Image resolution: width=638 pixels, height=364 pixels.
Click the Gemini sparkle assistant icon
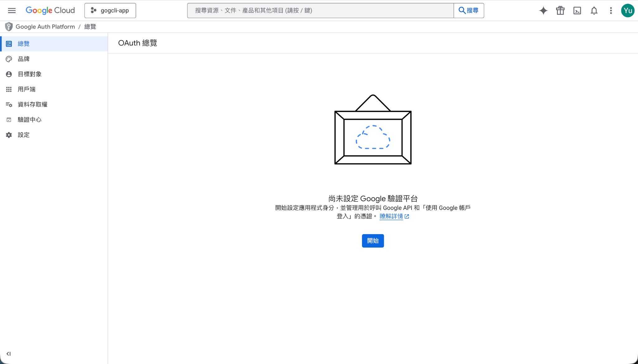tap(543, 11)
